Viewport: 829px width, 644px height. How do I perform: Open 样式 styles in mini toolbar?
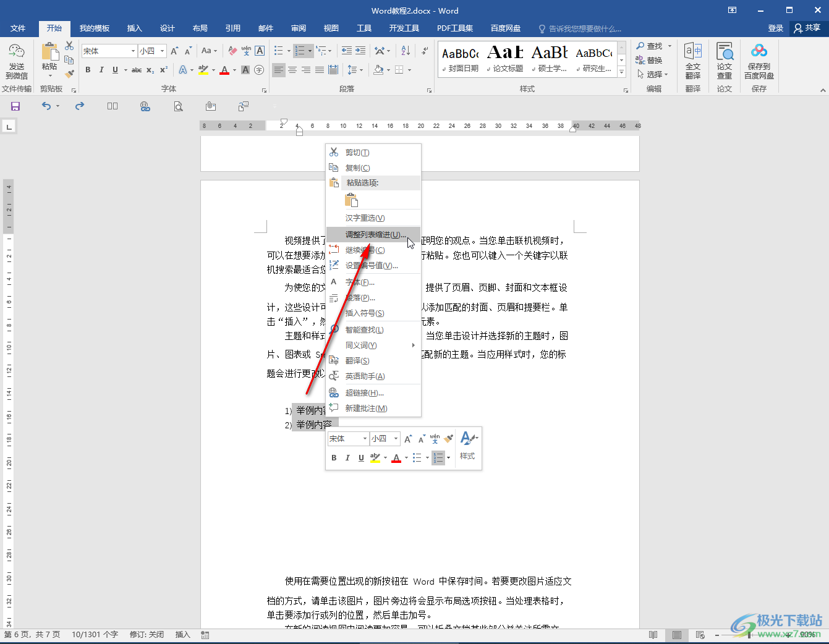467,446
